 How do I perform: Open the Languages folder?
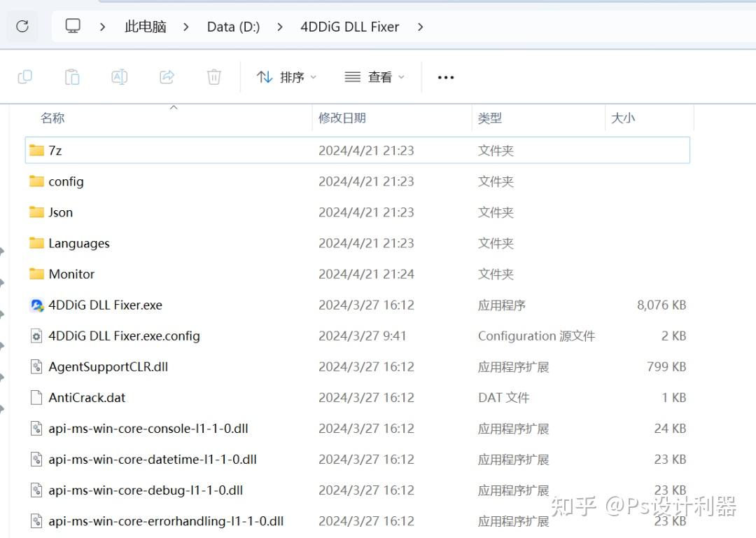pyautogui.click(x=78, y=243)
